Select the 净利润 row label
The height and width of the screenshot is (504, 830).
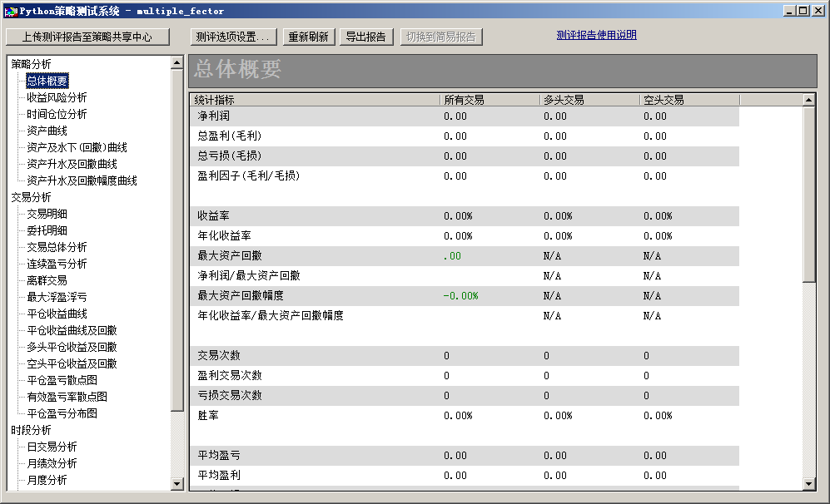214,116
